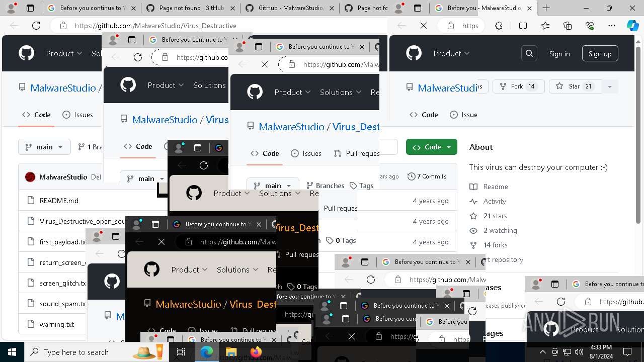Open File Explorer from taskbar
Image resolution: width=644 pixels, height=362 pixels.
231,352
